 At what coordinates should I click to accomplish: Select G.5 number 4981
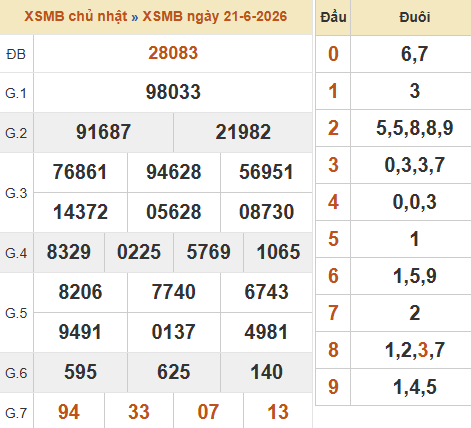click(266, 332)
